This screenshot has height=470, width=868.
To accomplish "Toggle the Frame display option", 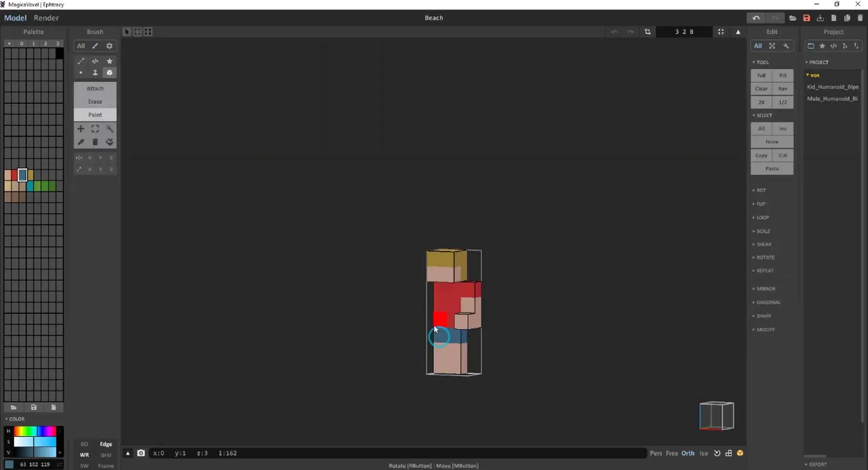I will pyautogui.click(x=106, y=466).
